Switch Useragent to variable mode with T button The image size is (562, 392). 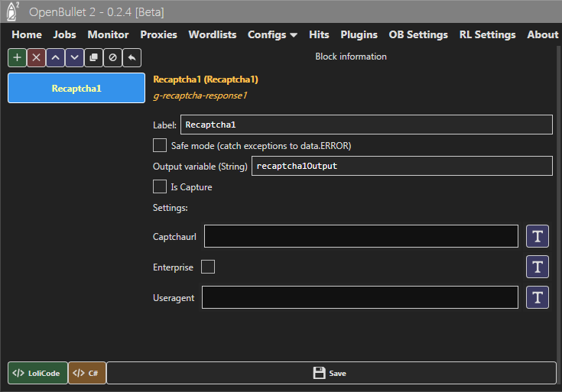(538, 297)
